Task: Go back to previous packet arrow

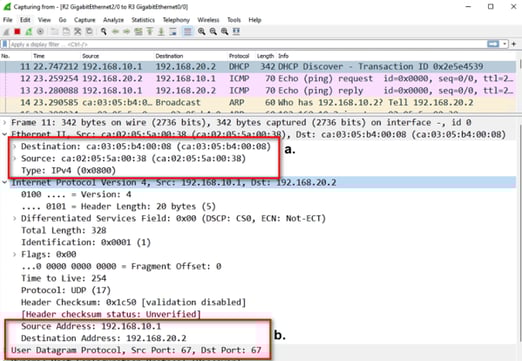Action: point(115,32)
